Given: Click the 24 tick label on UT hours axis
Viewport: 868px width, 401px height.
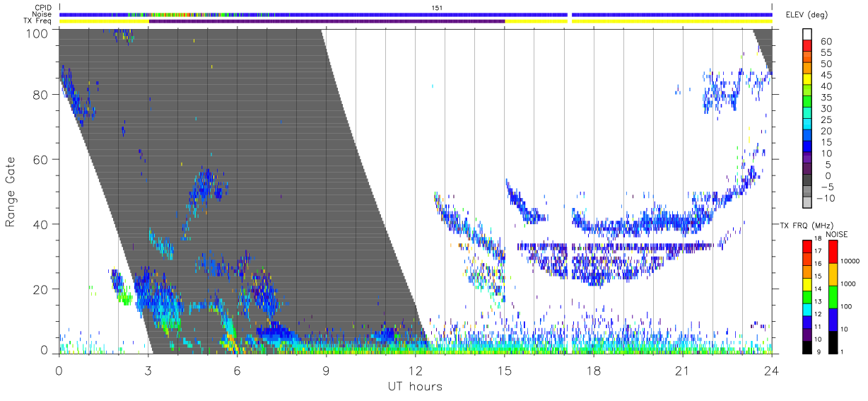Looking at the screenshot, I should [772, 371].
